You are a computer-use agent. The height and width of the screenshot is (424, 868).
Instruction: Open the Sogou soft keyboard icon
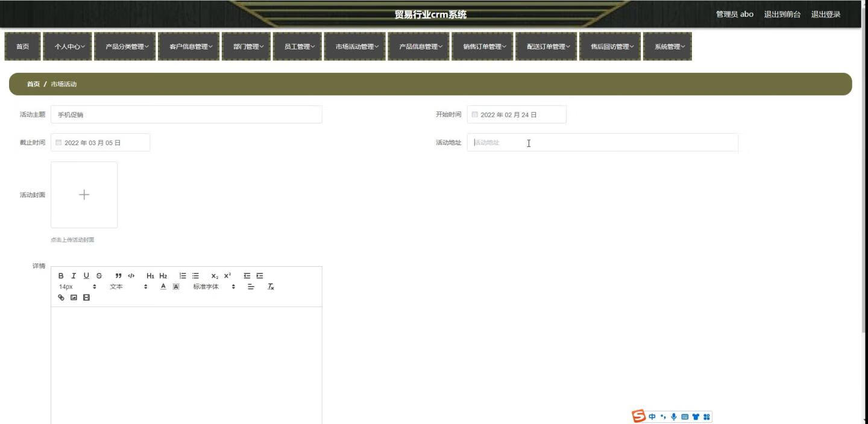pos(685,417)
